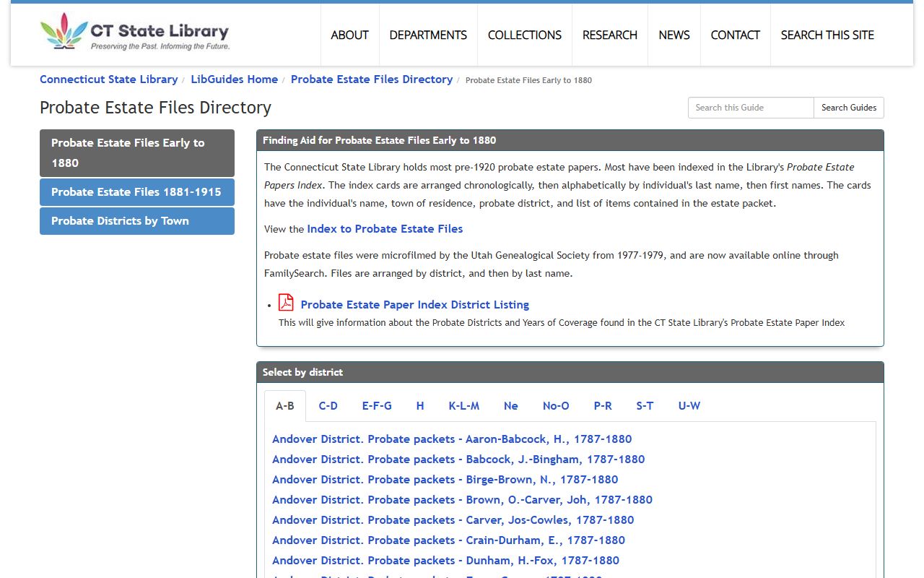The height and width of the screenshot is (578, 924).
Task: Switch to the P-R district tab
Action: coord(603,406)
